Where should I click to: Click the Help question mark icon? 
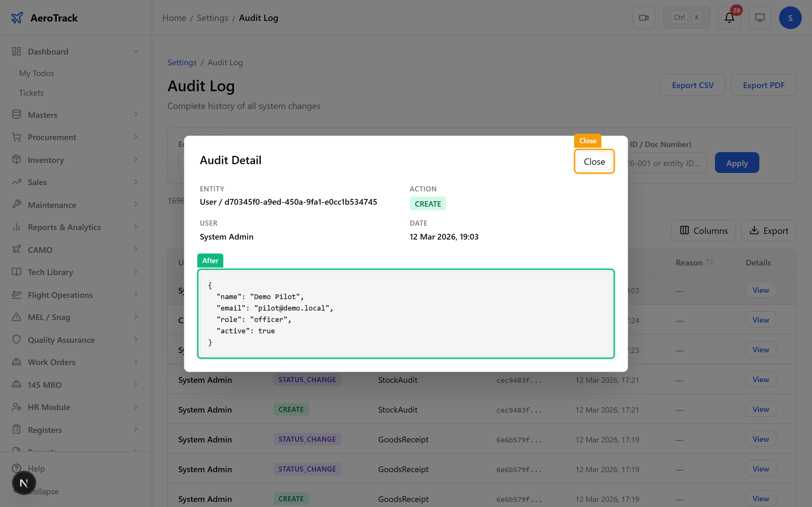pyautogui.click(x=16, y=468)
